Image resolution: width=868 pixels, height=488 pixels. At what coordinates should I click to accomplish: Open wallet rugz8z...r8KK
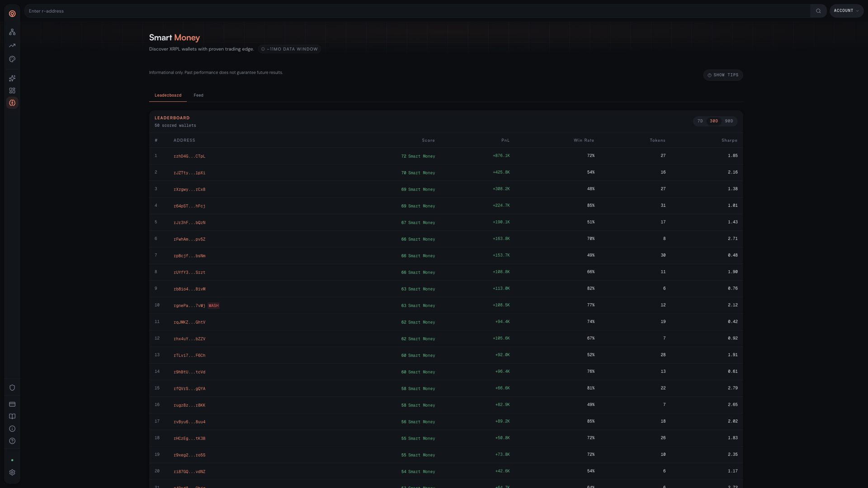tap(189, 405)
